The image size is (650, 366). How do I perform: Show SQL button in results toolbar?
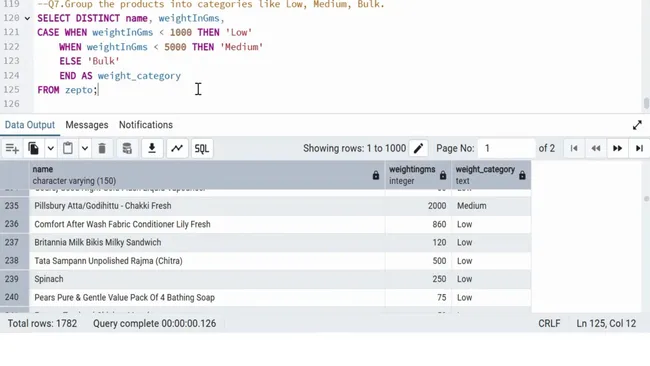pyautogui.click(x=202, y=148)
